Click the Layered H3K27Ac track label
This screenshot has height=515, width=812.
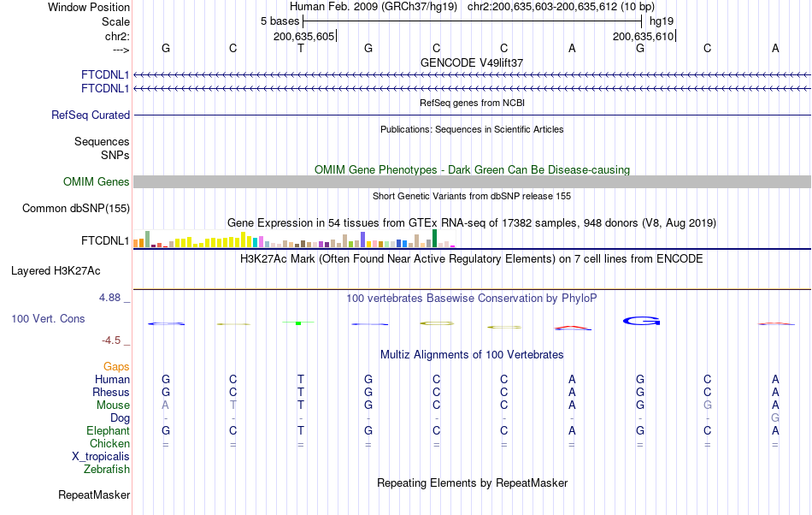point(56,271)
